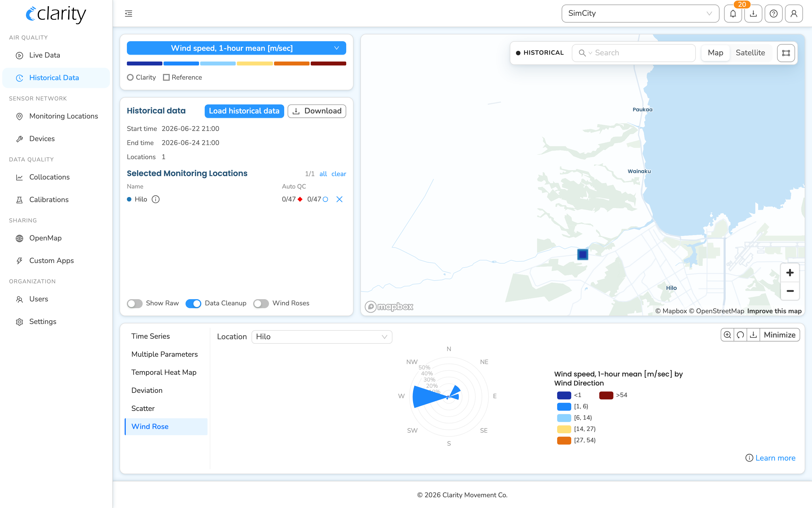Reset the chart with refresh icon
812x508 pixels.
click(x=740, y=335)
